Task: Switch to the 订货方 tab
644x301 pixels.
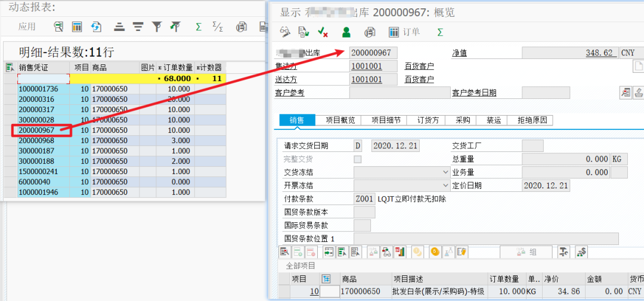Action: [425, 120]
